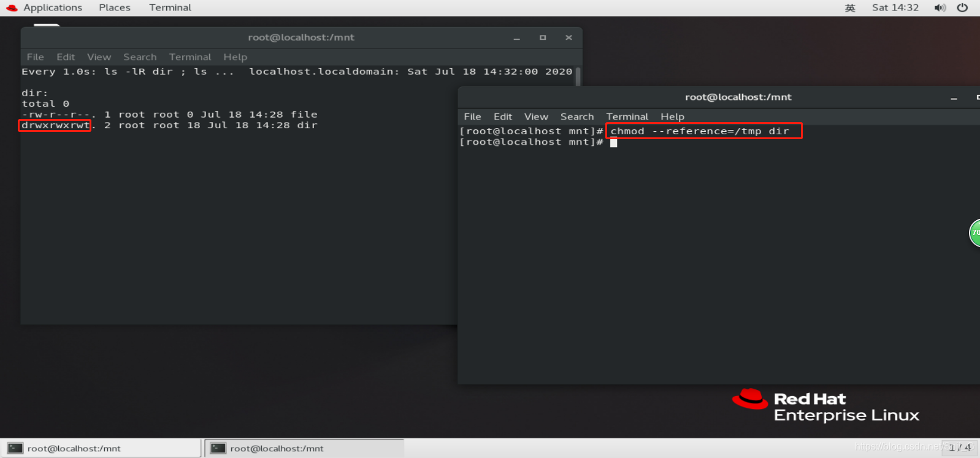Minimize the left terminal window

(517, 38)
